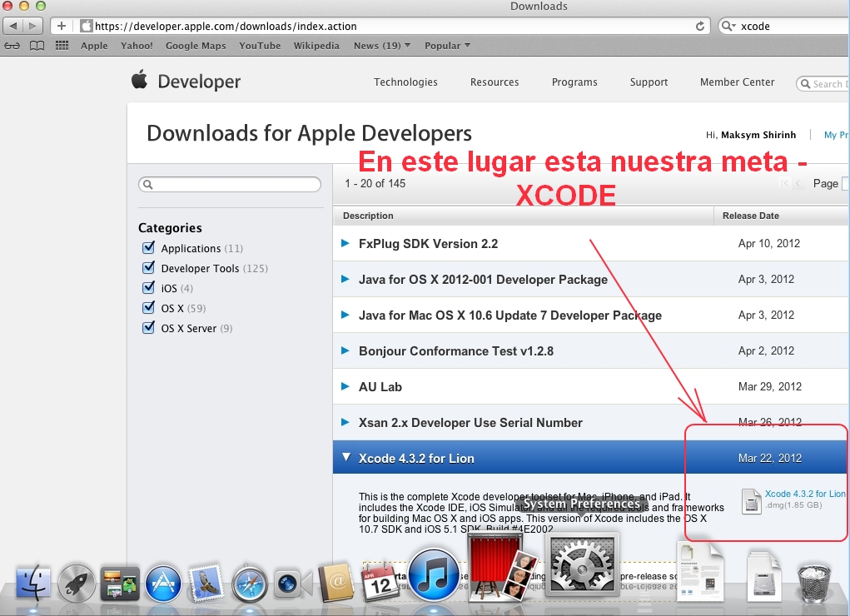Open Top Sites with the grid icon
This screenshot has width=850, height=616.
tap(62, 46)
